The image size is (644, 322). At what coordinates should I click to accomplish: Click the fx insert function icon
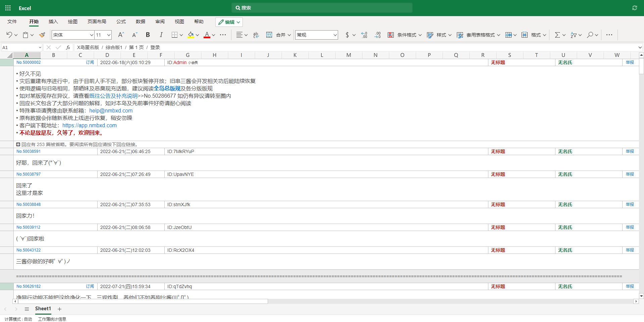pos(68,47)
